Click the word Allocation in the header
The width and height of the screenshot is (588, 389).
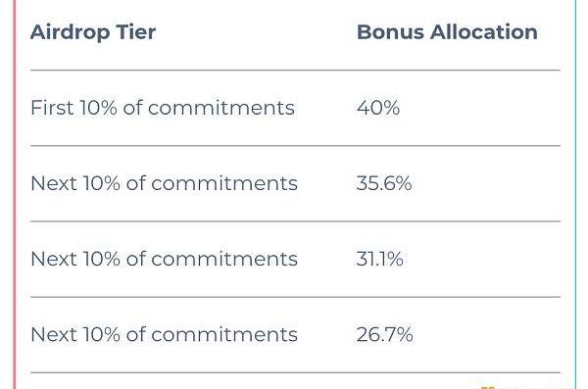(x=484, y=32)
